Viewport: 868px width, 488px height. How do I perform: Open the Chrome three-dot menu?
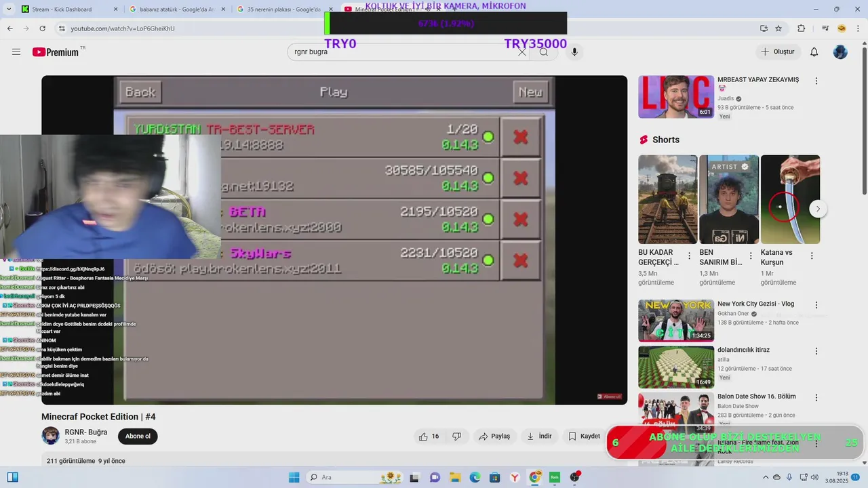click(858, 28)
